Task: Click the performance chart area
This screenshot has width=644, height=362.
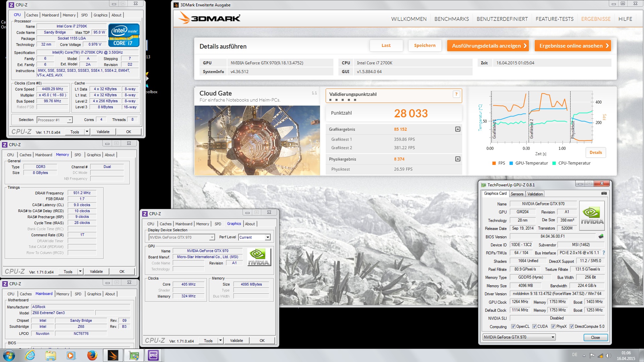Action: tap(542, 116)
